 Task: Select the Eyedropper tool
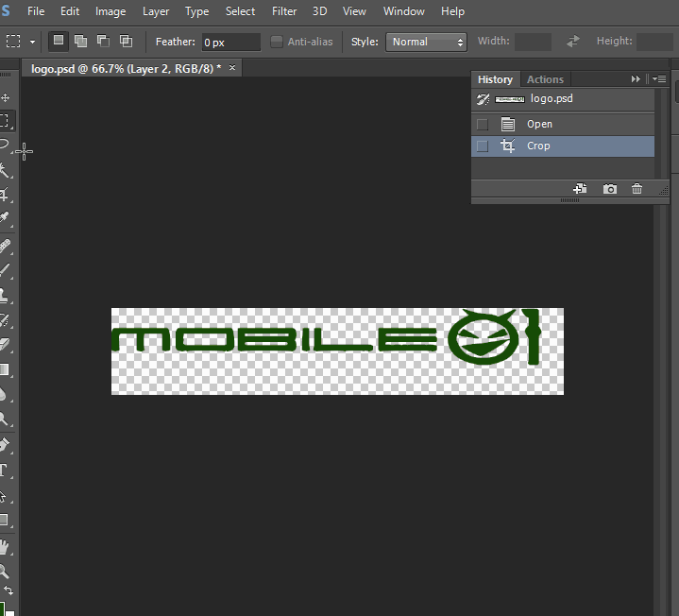point(6,217)
